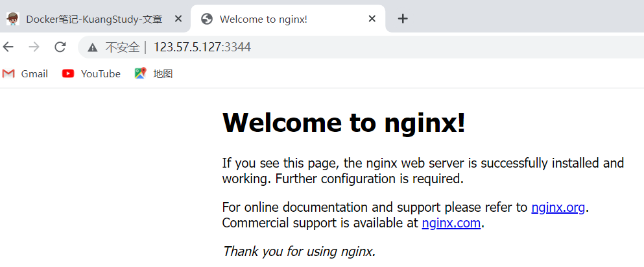Close the Docker笔记-KuangStudy tab

[x=178, y=18]
